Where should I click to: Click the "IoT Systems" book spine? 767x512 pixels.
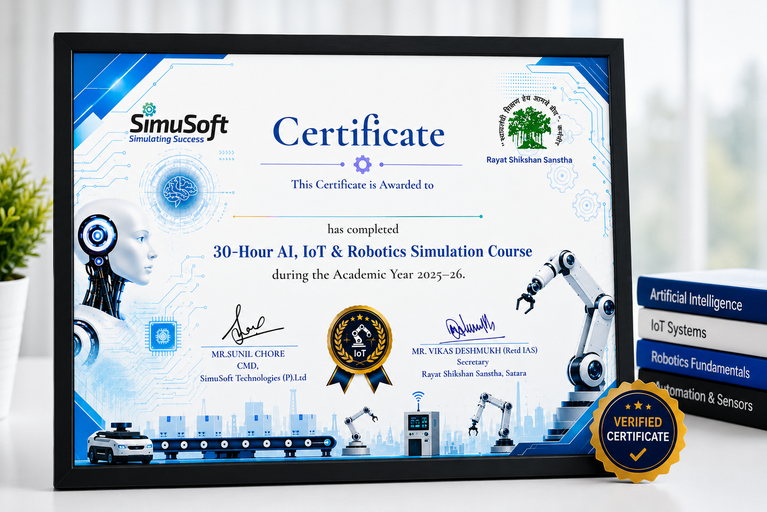[x=702, y=329]
